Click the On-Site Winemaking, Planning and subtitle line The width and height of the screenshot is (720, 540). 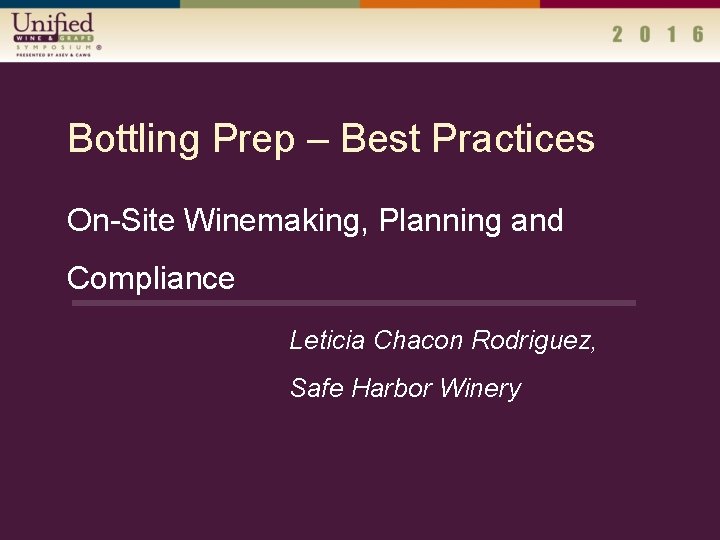point(315,221)
